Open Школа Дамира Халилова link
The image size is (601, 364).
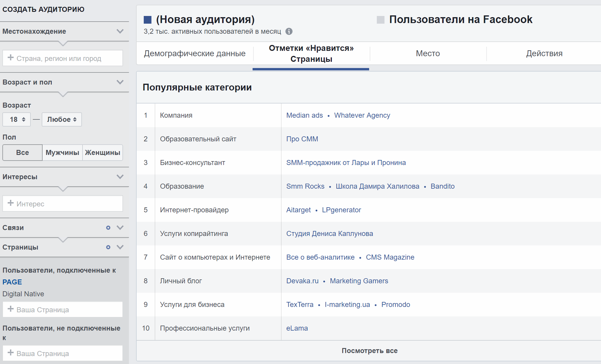point(377,186)
